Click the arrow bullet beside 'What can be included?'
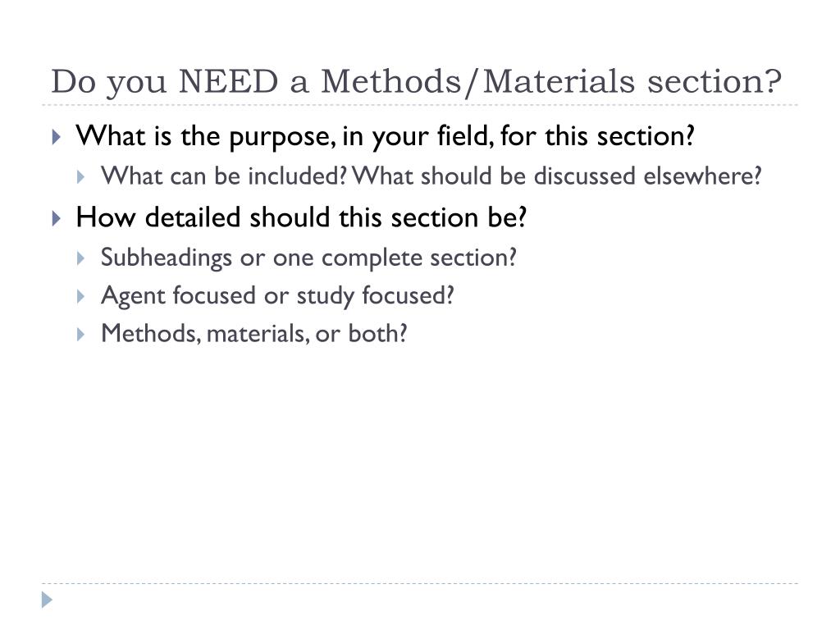This screenshot has height=630, width=840. coord(81,177)
